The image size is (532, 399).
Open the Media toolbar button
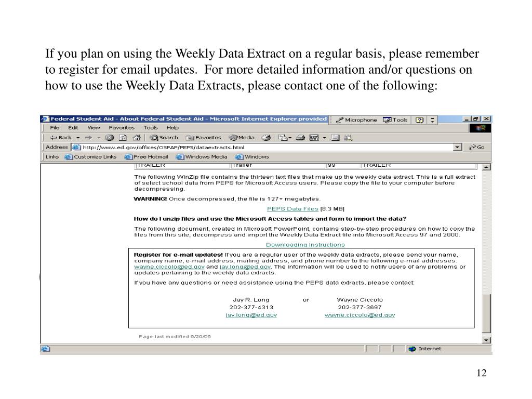point(242,138)
